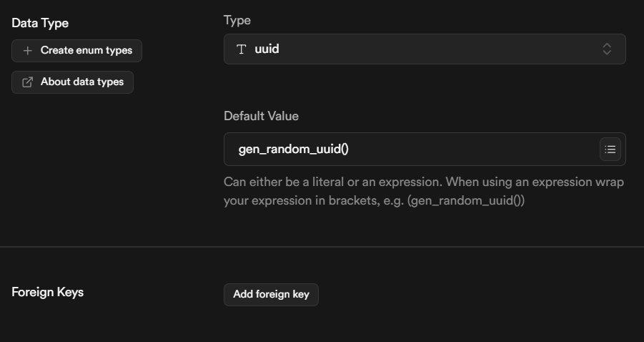
Task: Click the Create enum types button
Action: (76, 51)
